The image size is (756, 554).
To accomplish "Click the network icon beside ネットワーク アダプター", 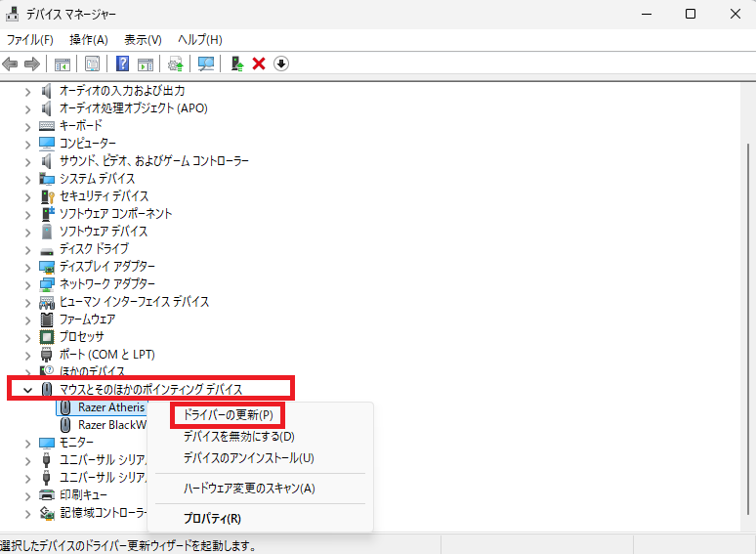I will click(x=47, y=284).
